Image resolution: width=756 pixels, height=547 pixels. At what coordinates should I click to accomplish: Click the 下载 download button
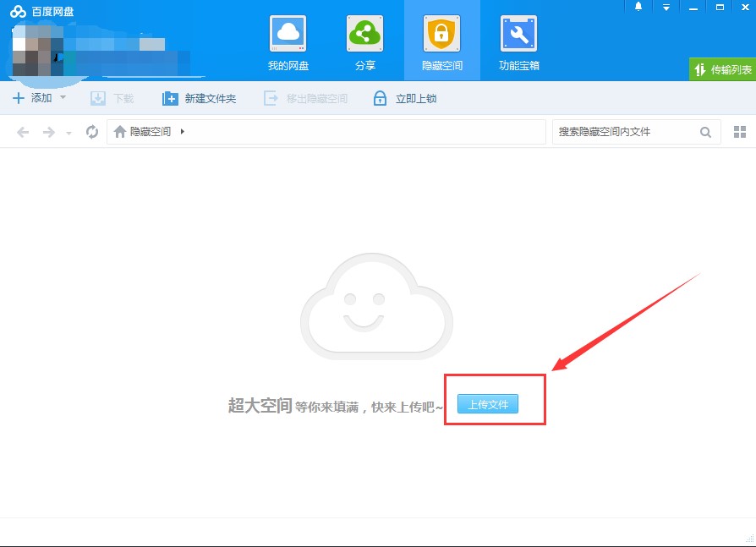point(112,98)
